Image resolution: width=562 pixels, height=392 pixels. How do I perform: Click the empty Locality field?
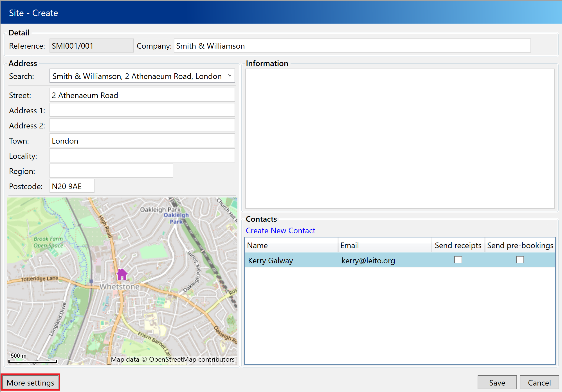click(x=142, y=156)
